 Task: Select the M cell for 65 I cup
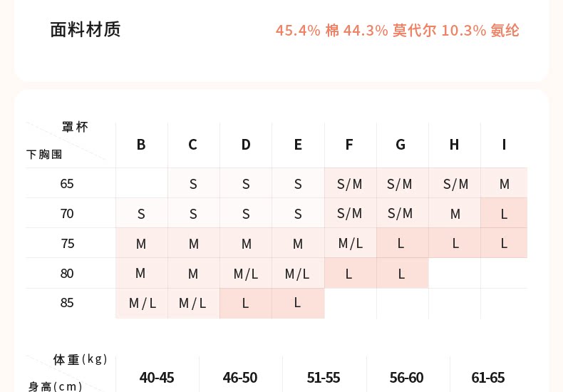505,184
